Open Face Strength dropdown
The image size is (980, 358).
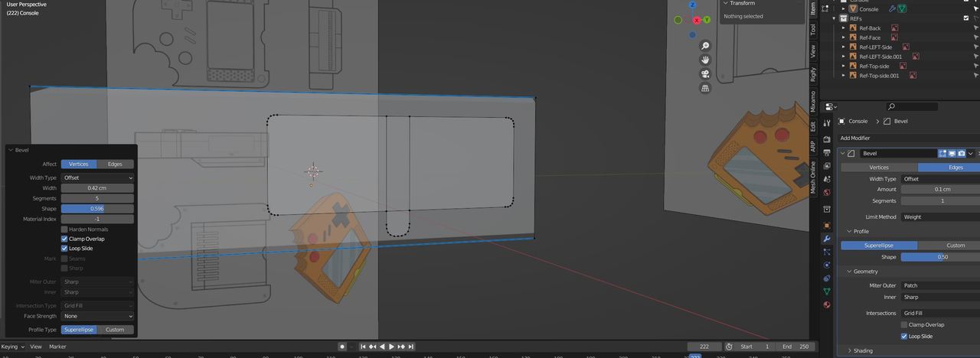click(97, 316)
